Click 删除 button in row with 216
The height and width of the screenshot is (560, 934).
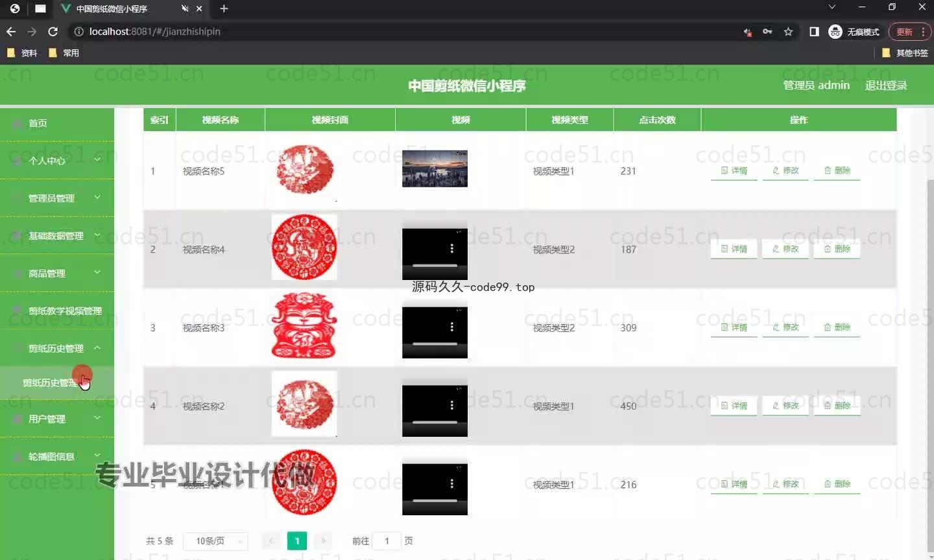(837, 484)
